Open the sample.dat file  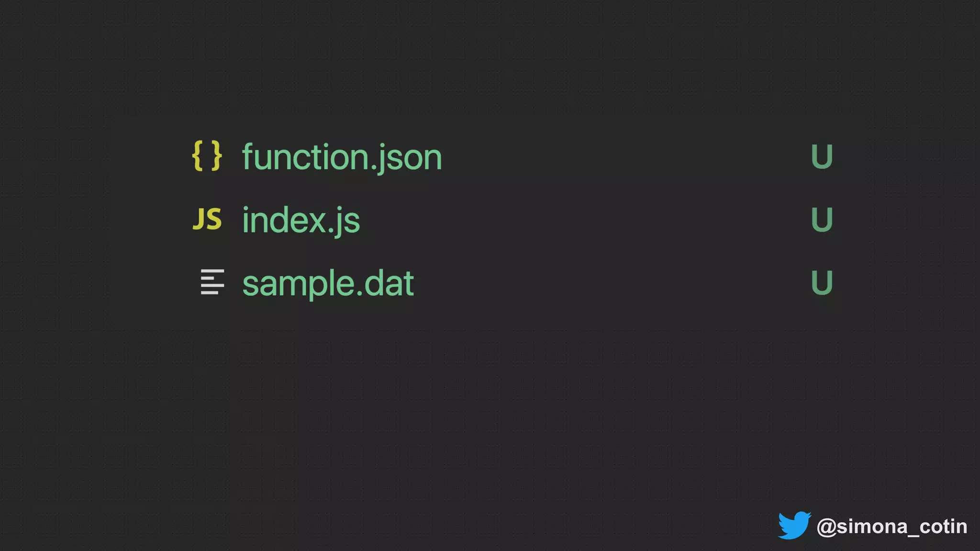328,283
